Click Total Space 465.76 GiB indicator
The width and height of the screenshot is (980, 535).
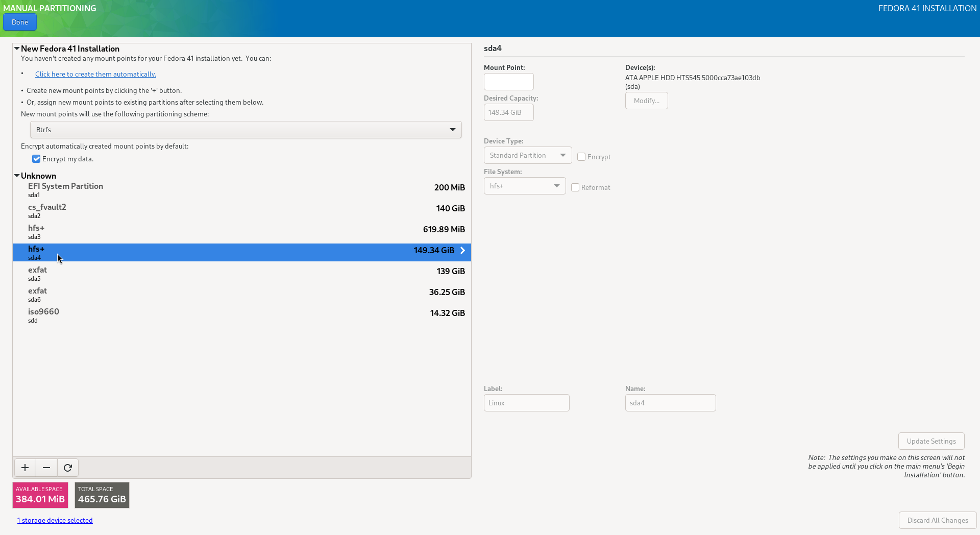tap(102, 495)
